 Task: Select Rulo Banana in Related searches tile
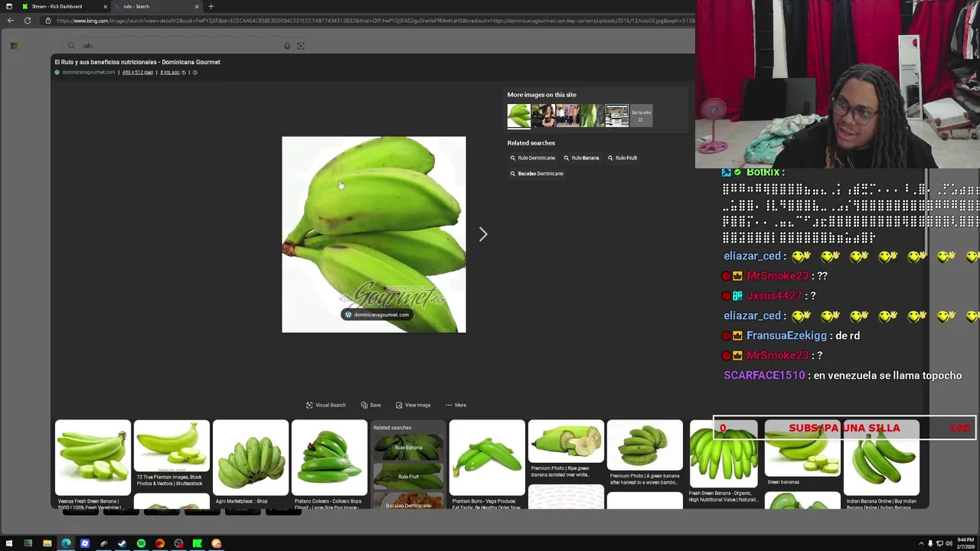tap(408, 448)
